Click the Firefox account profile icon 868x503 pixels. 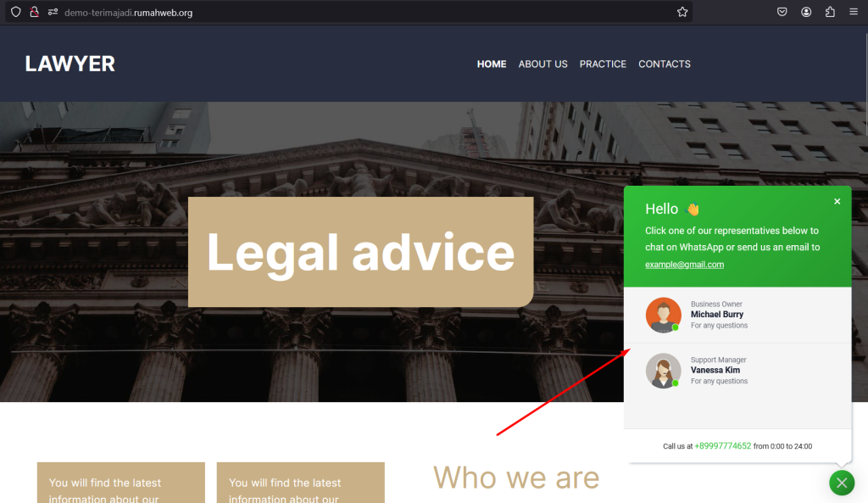pos(806,12)
